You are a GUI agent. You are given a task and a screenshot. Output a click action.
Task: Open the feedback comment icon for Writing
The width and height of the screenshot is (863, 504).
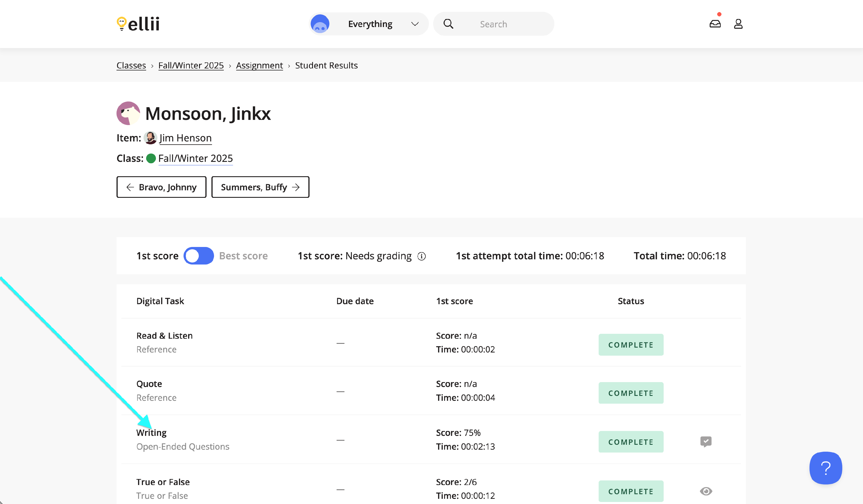tap(705, 441)
